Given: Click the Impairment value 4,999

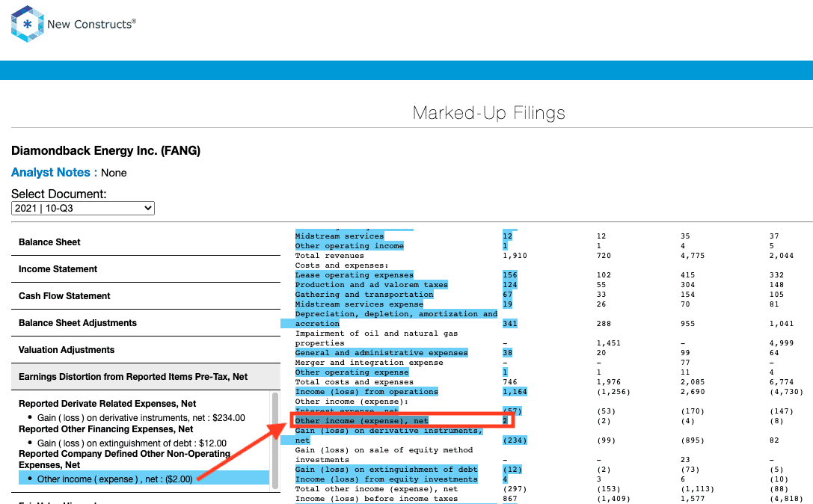Looking at the screenshot, I should [782, 343].
